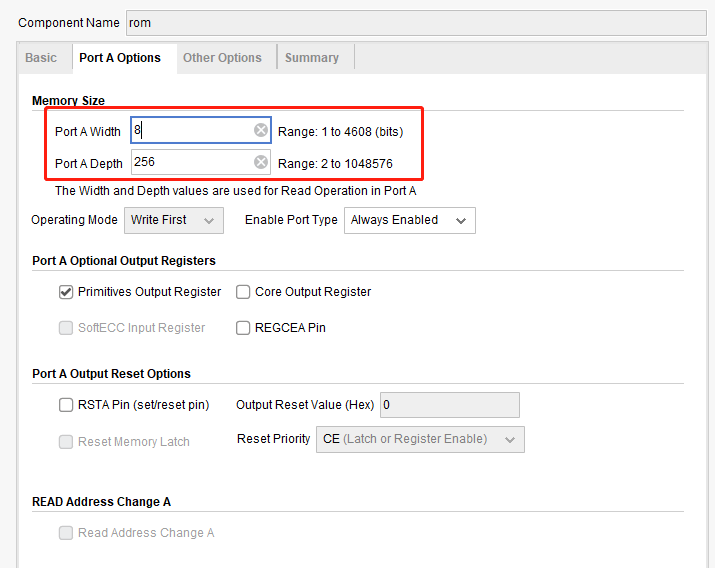Click the 'READ Address Change A' heading
Image resolution: width=715 pixels, height=568 pixels.
point(101,502)
